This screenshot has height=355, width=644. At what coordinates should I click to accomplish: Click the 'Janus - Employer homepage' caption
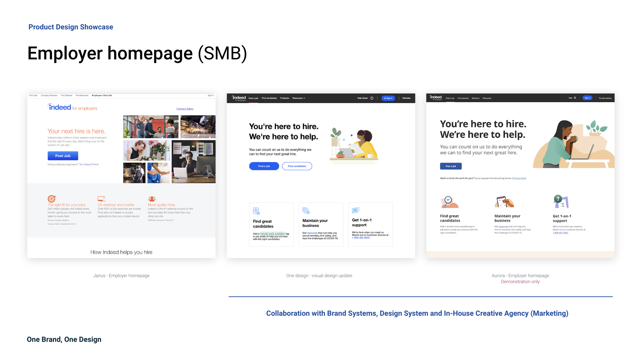[x=121, y=275]
